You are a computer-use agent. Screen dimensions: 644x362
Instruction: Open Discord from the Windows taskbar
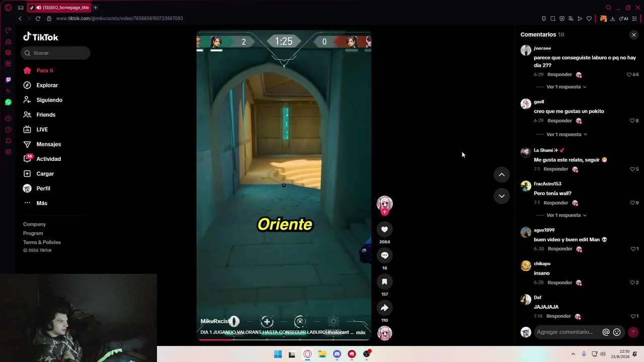point(337,354)
